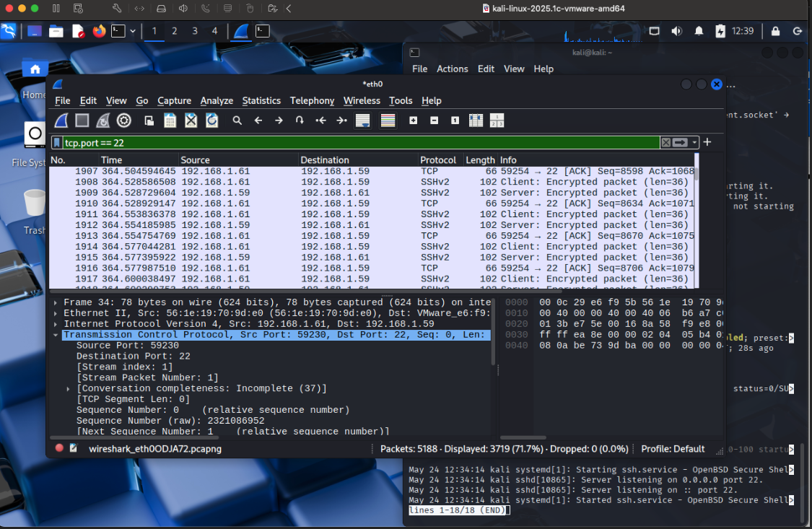The height and width of the screenshot is (529, 812).
Task: Reload the wireshark_eth0 capture file
Action: (211, 121)
